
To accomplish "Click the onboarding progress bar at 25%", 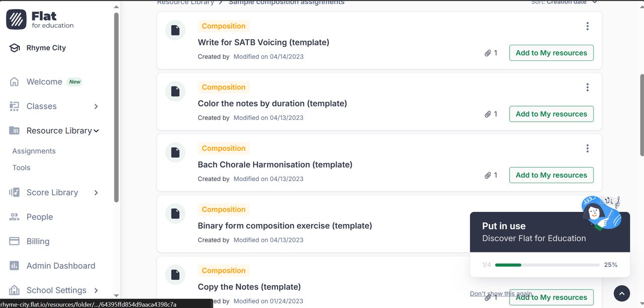I will (547, 265).
